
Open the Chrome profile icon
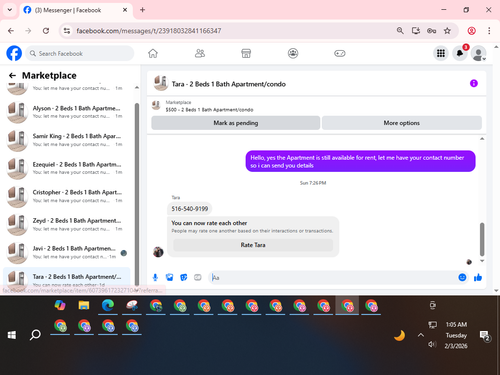(x=472, y=31)
